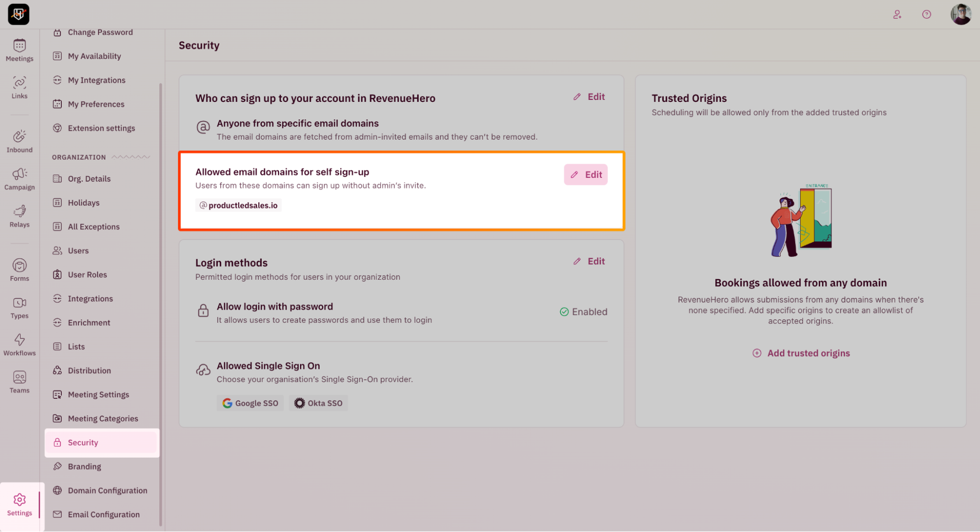Click the invite user icon in header

pos(897,14)
